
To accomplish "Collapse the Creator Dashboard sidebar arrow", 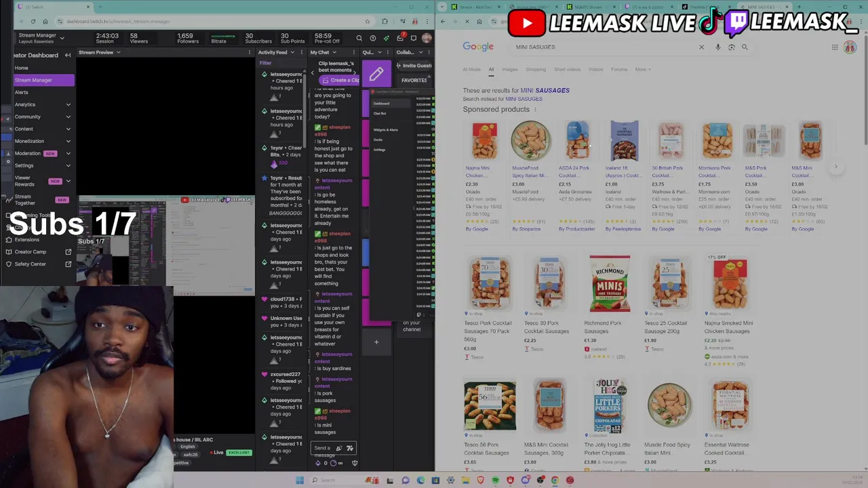I will 68,55.
